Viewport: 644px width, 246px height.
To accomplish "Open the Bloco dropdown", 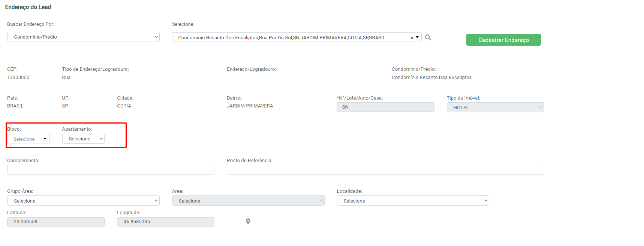I will click(28, 139).
